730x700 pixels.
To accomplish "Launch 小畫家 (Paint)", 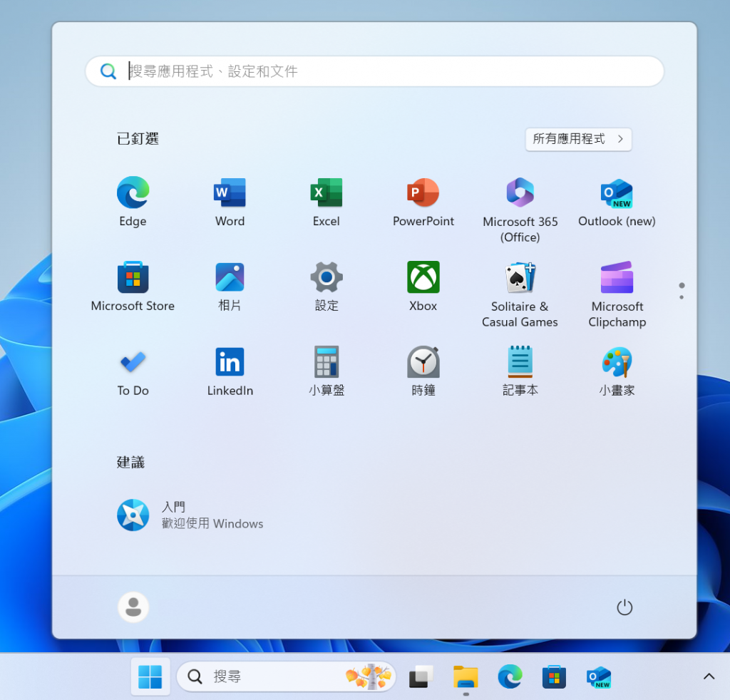I will [617, 371].
